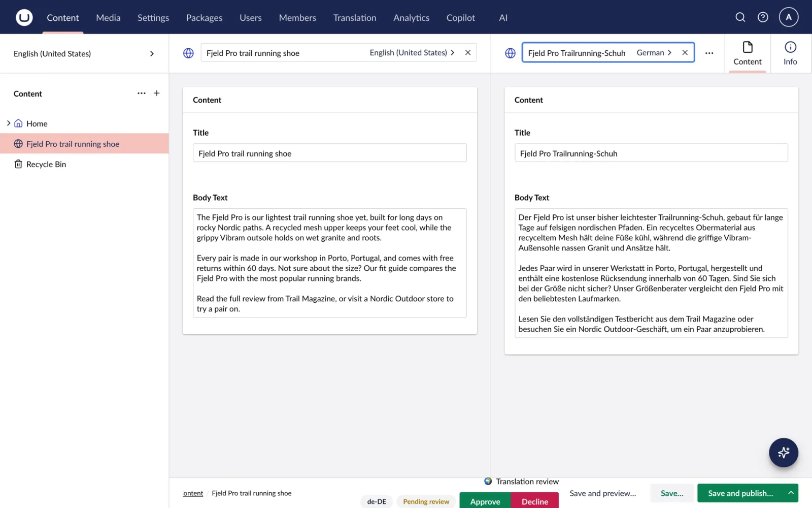The width and height of the screenshot is (812, 508).
Task: Click the English Title input field
Action: coord(329,153)
